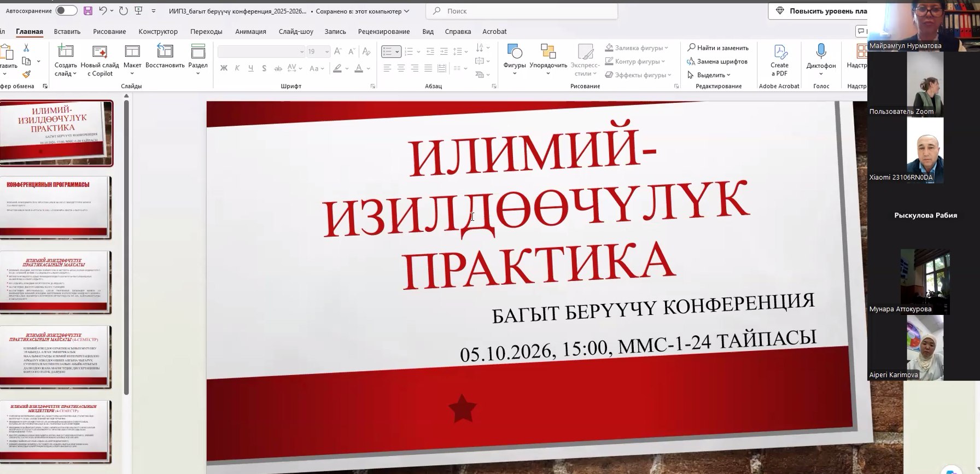The image size is (980, 474).
Task: Click the Восстановить slide icon
Action: tap(165, 52)
